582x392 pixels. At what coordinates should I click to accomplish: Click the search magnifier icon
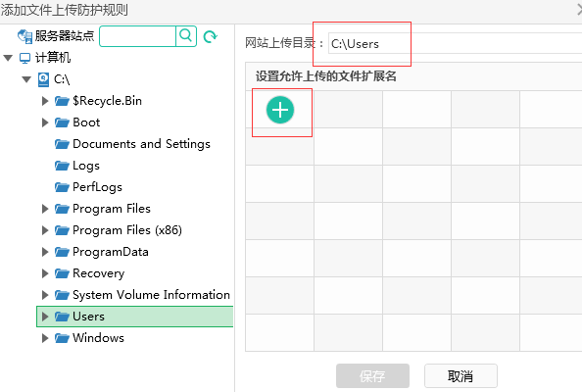(x=185, y=36)
